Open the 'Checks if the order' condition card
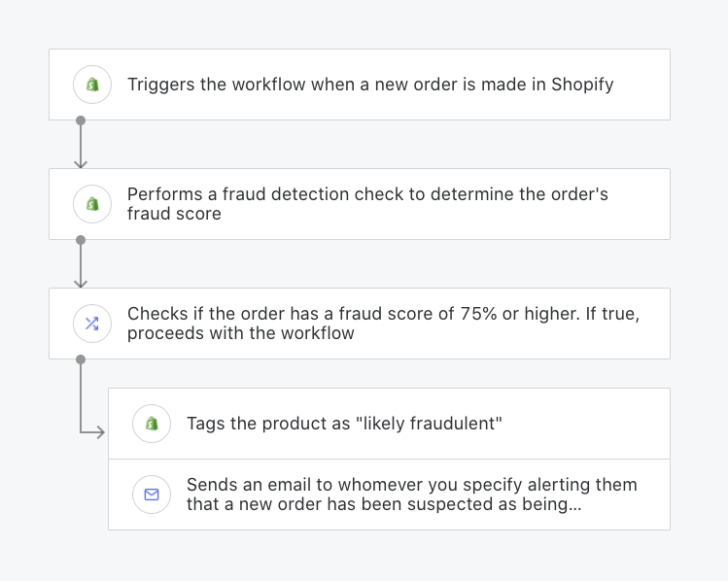The height and width of the screenshot is (581, 728). tap(360, 324)
